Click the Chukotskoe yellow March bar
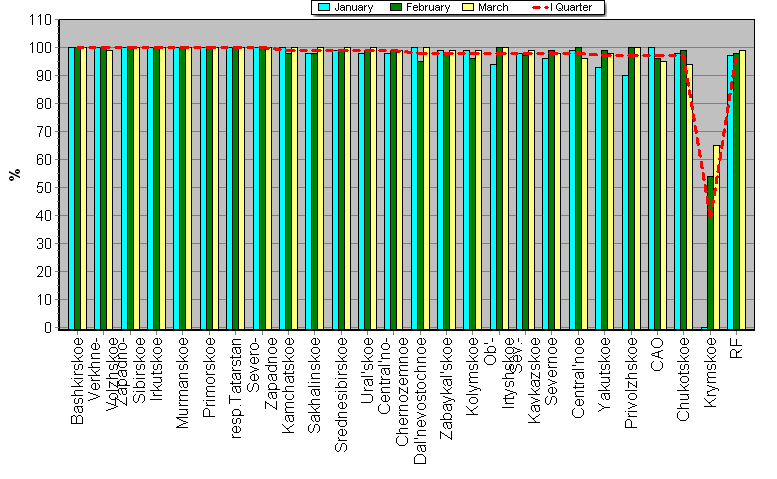Image resolution: width=777 pixels, height=479 pixels. click(x=690, y=197)
